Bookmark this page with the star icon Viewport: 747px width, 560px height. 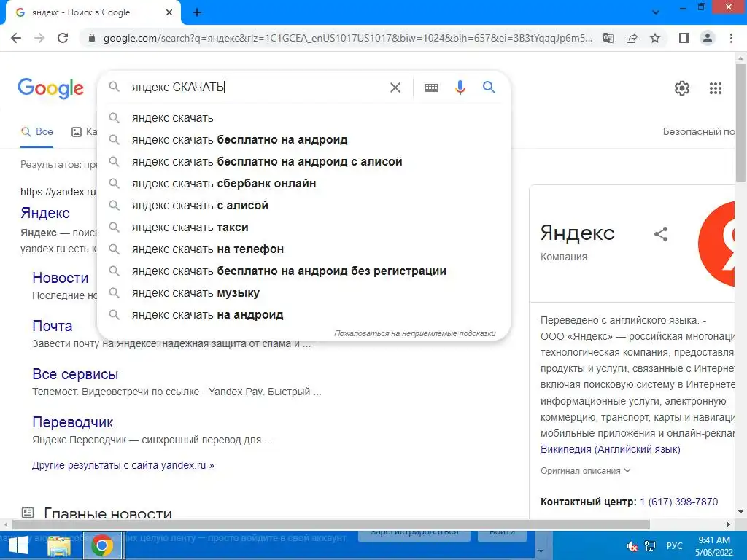pos(655,38)
